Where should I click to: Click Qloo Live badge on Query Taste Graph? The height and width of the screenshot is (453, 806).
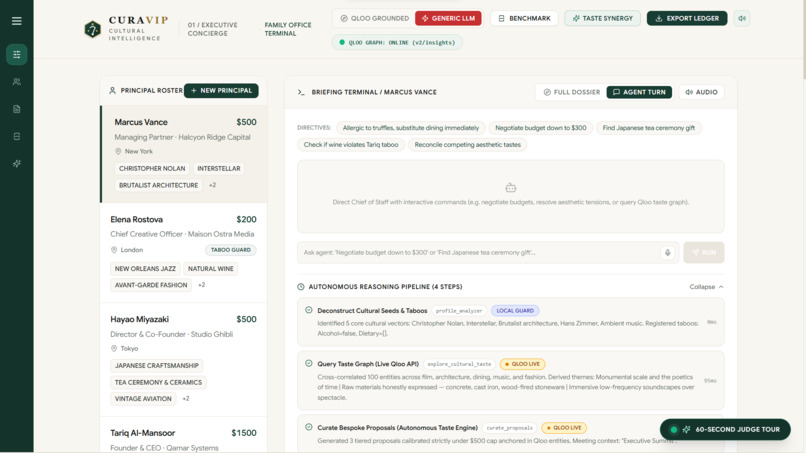(x=522, y=364)
